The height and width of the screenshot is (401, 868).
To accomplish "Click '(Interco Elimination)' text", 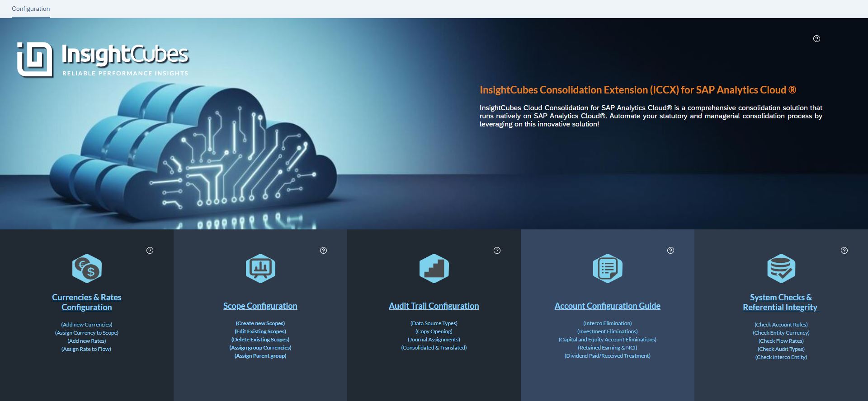I will [x=608, y=323].
